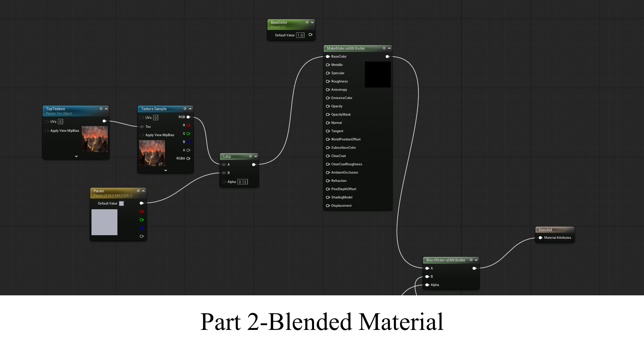Collapse the Texture Sample node with header arrow
The width and height of the screenshot is (644, 358).
(x=190, y=109)
